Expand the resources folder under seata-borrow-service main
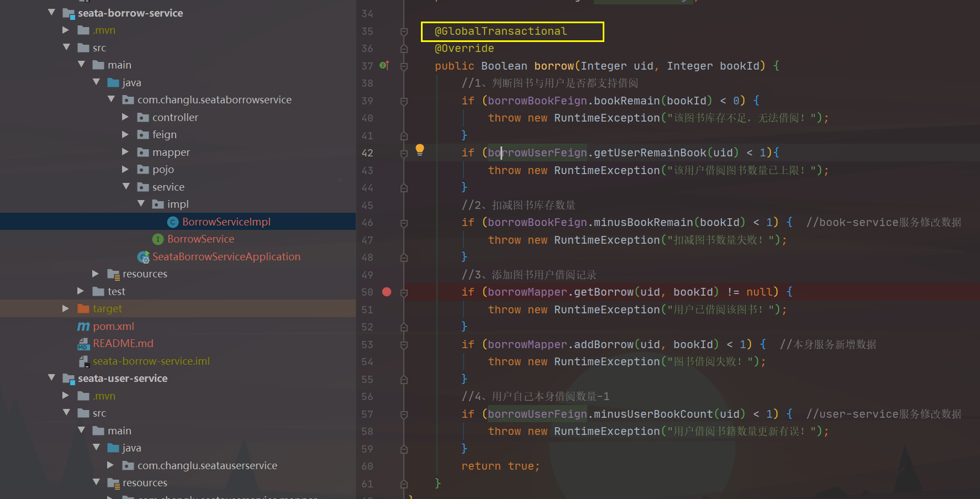This screenshot has height=499, width=980. click(96, 274)
